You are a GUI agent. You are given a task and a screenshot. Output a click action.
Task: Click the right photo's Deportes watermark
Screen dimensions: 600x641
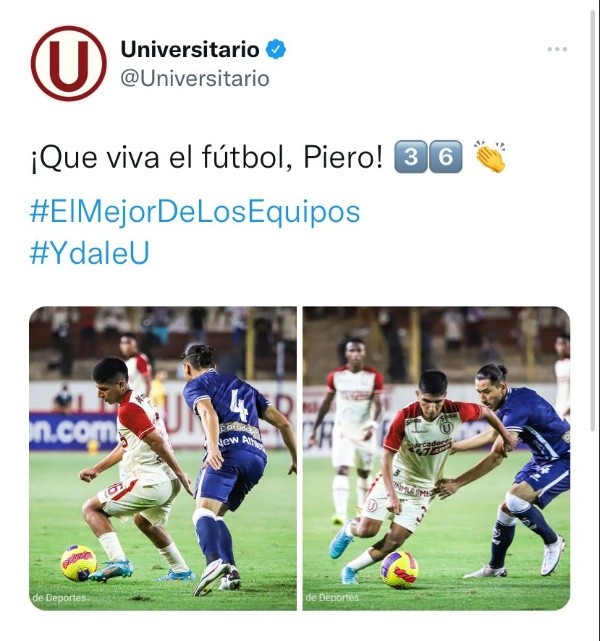tap(332, 598)
